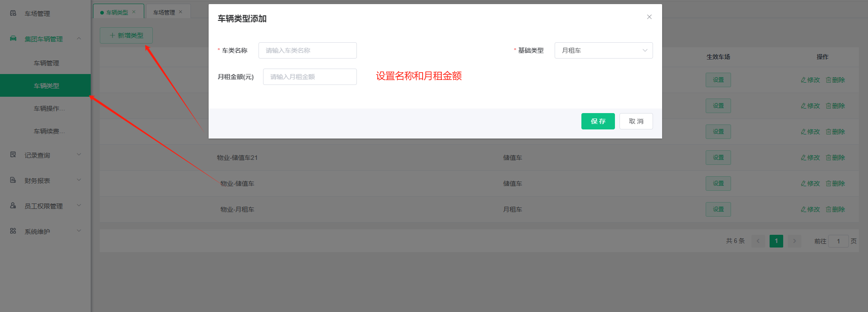Expand the 财务报表 menu chevron
This screenshot has height=312, width=868.
tap(79, 180)
